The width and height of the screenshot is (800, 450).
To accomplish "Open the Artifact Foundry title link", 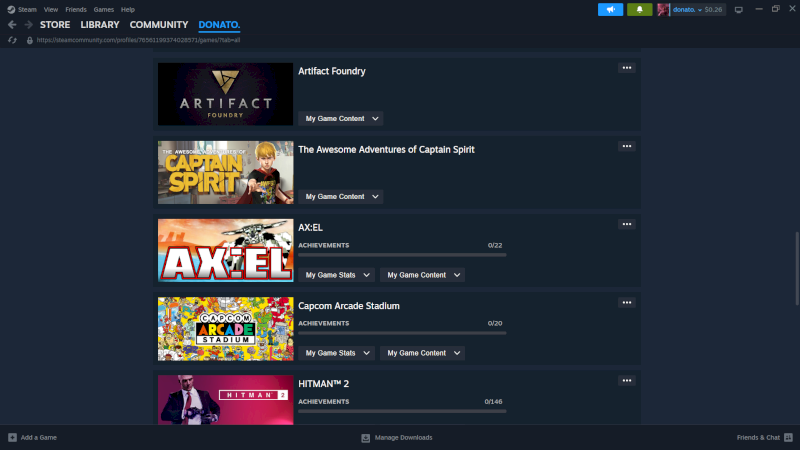I will [332, 71].
